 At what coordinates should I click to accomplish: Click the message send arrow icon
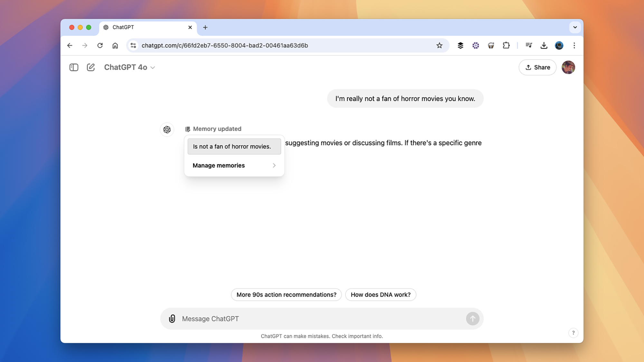pos(472,319)
